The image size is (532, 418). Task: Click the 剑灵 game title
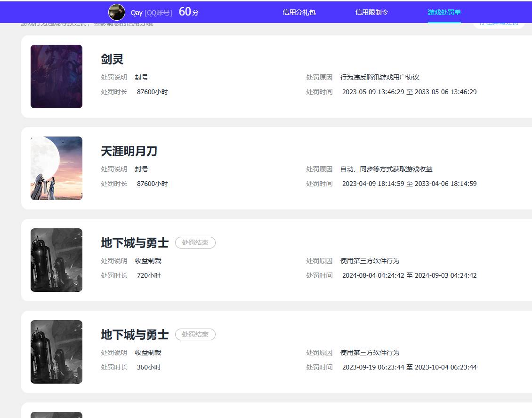pos(112,59)
